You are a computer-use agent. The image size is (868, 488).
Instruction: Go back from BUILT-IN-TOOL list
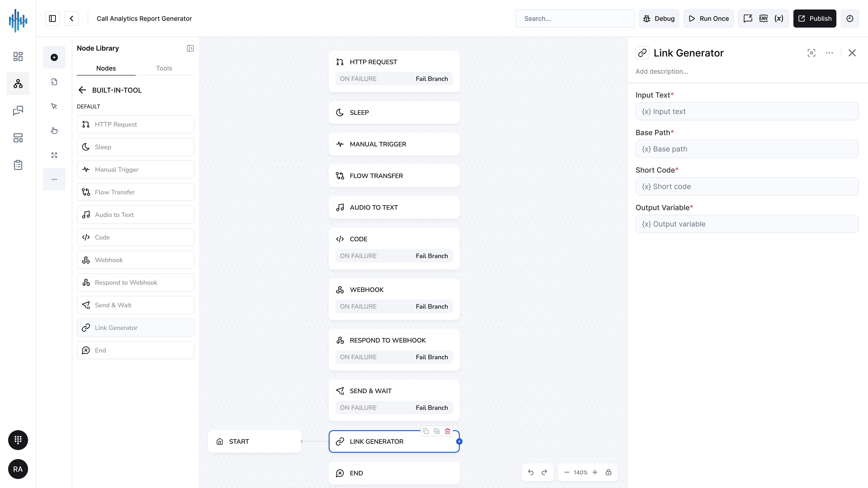tap(82, 90)
